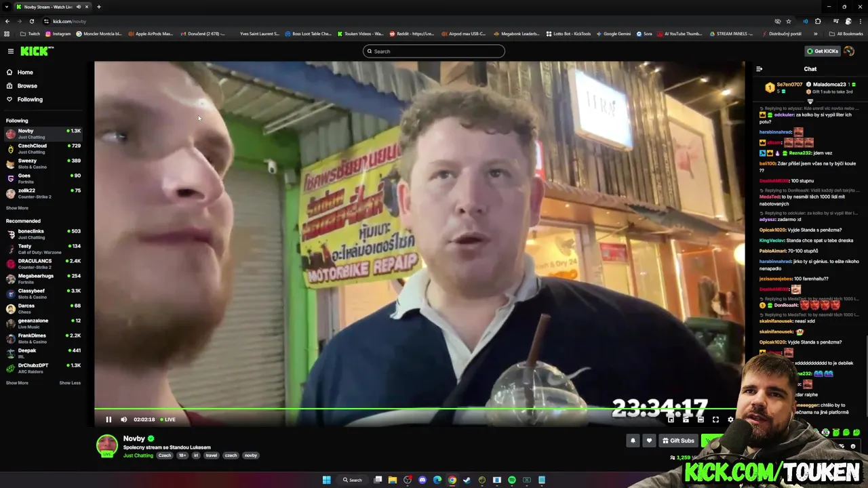Image resolution: width=868 pixels, height=488 pixels.
Task: Open a new browser tab
Action: [x=98, y=7]
